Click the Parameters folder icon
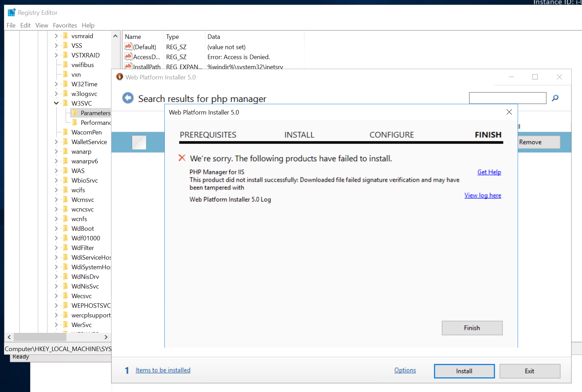Viewport: 582px width, 392px height. pyautogui.click(x=75, y=113)
